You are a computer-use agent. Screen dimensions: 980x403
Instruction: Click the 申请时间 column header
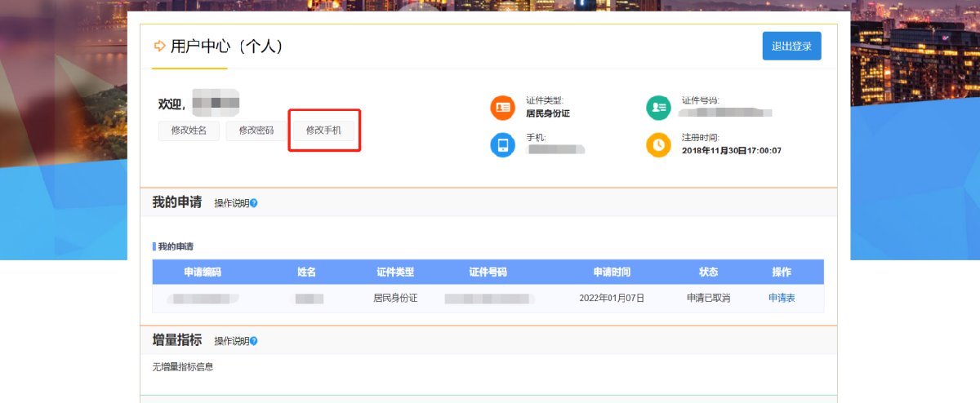point(612,272)
